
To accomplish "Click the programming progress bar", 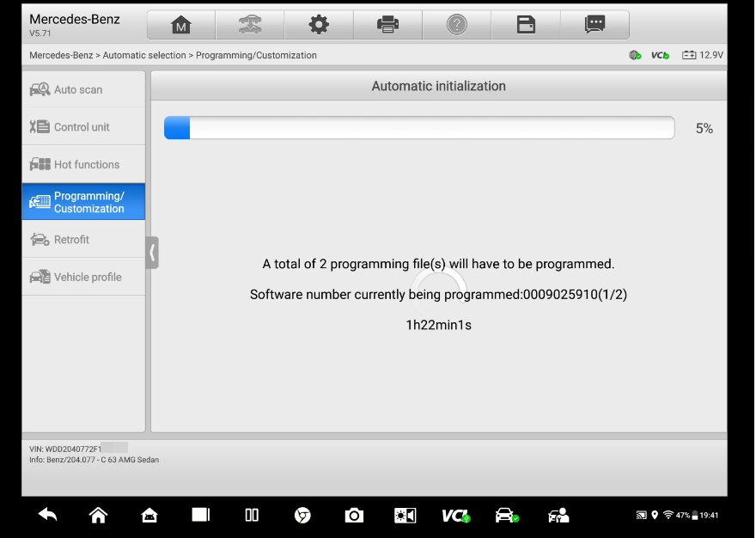I will click(x=419, y=128).
